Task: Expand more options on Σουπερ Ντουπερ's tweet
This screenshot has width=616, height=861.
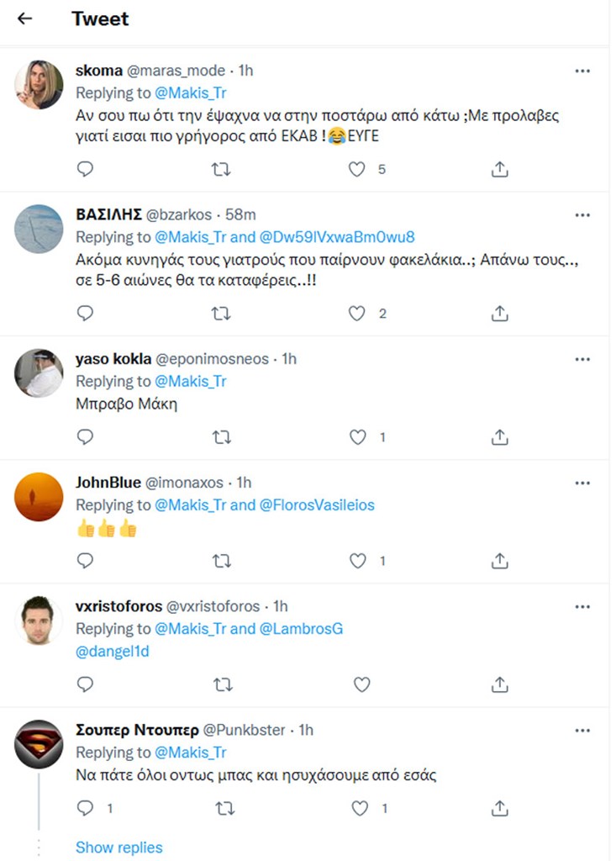Action: 582,731
